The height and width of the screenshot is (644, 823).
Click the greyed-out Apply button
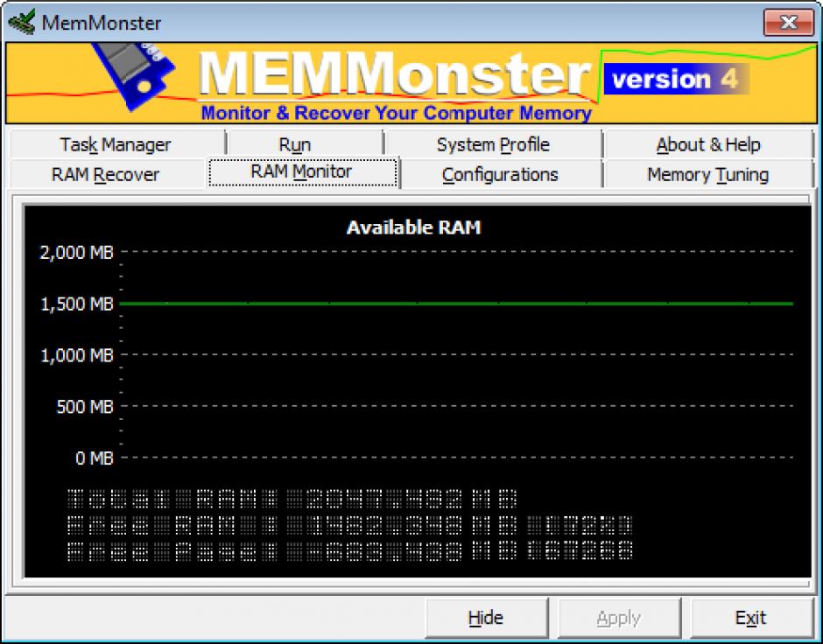pos(619,618)
